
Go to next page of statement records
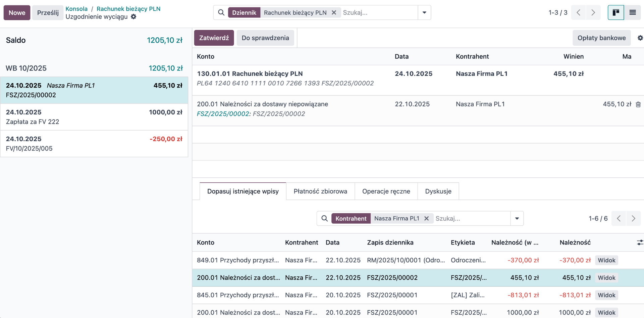[593, 13]
